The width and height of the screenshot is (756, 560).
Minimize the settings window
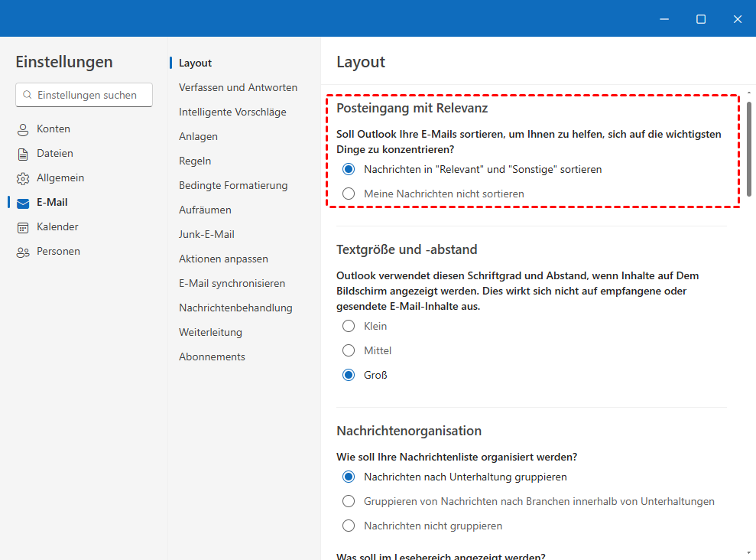coord(664,19)
